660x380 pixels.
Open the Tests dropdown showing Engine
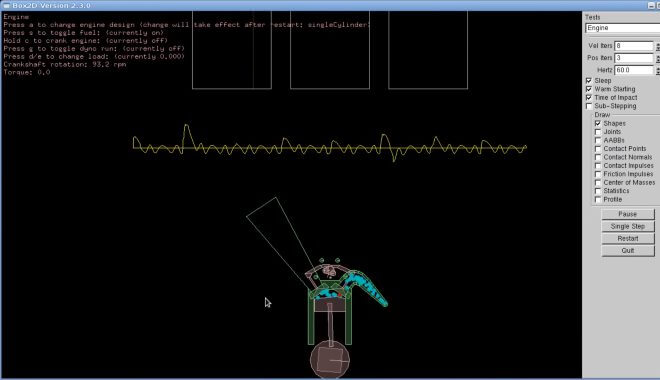622,28
